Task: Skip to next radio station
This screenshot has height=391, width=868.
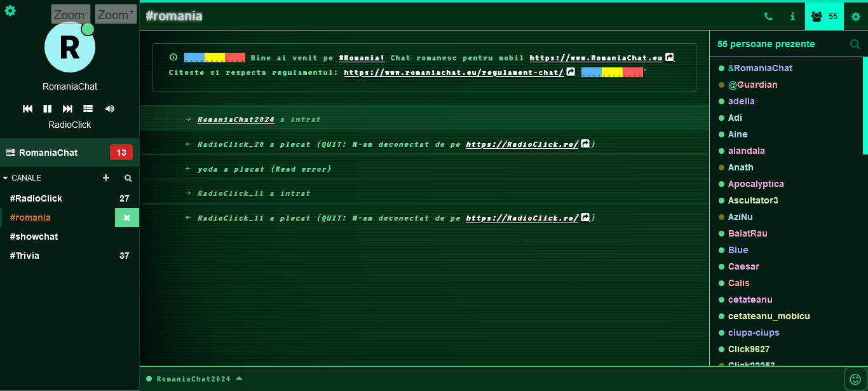Action: (68, 109)
